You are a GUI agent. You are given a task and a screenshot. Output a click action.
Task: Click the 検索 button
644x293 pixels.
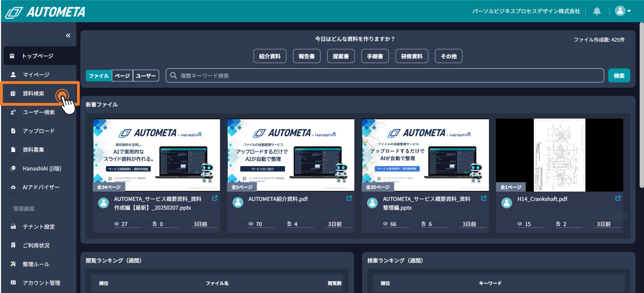pos(619,75)
